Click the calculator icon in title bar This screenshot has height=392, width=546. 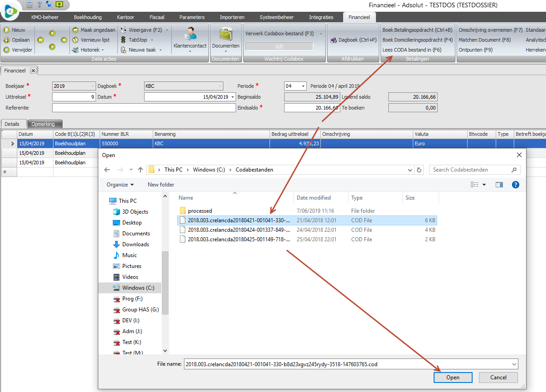click(30, 5)
